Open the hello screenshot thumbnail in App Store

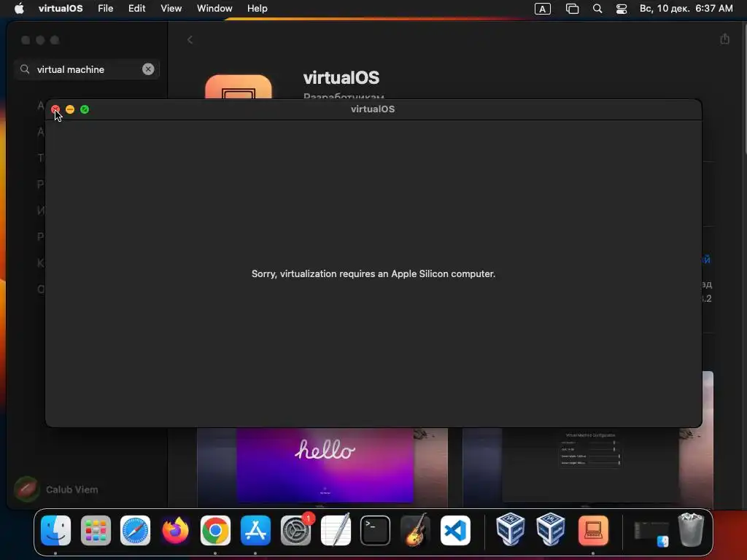coord(322,467)
